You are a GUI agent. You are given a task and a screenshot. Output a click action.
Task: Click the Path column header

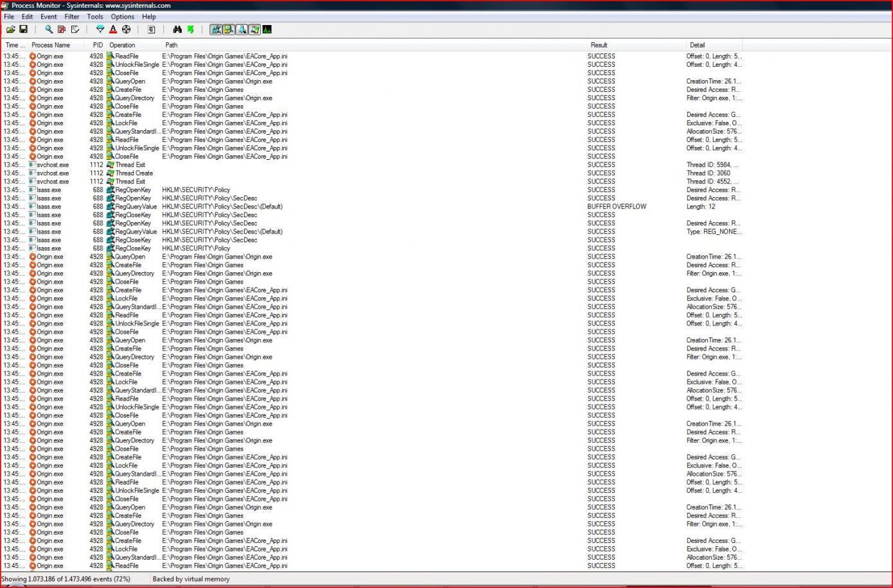374,45
